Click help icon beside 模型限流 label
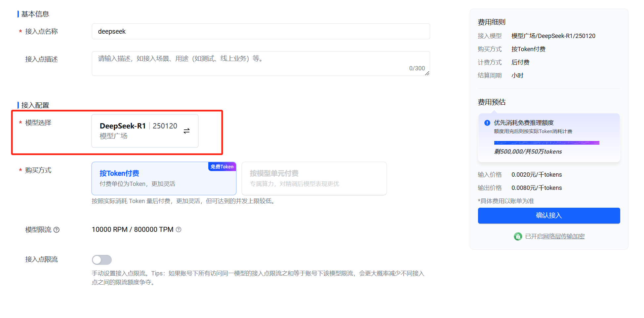 coord(57,230)
